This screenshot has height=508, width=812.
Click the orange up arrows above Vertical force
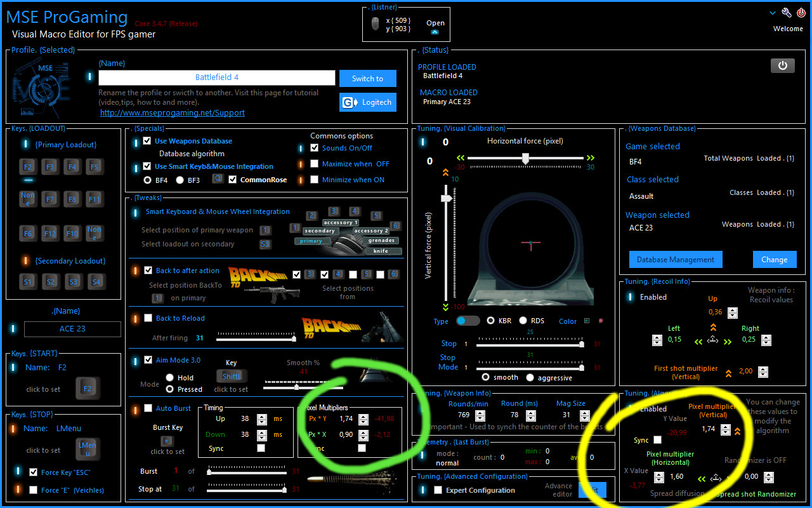click(x=445, y=171)
